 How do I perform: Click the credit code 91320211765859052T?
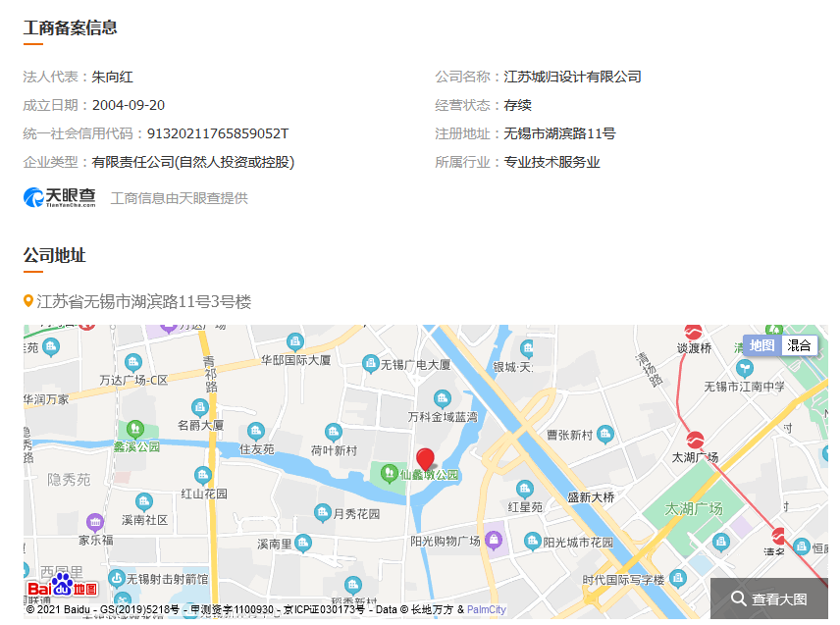[x=218, y=133]
